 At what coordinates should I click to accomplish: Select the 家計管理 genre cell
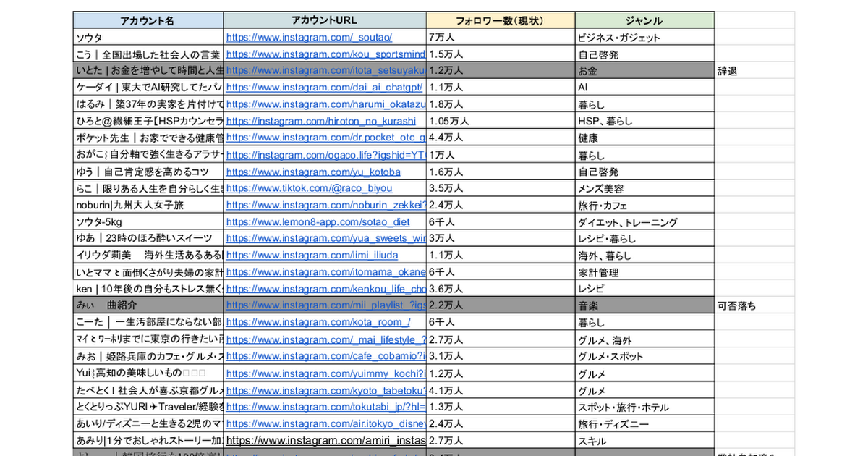click(644, 272)
